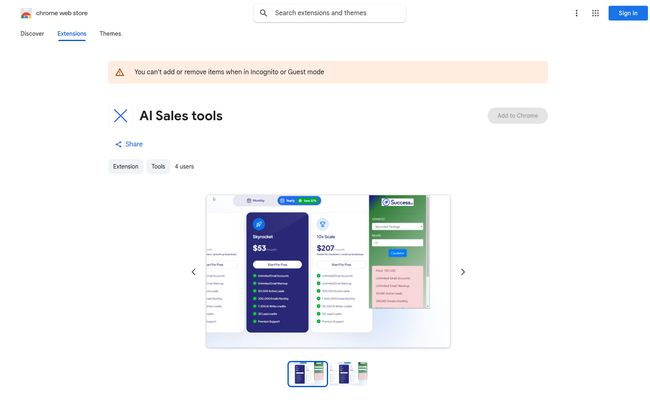Open the Discover tab
The image size is (650, 414).
32,34
